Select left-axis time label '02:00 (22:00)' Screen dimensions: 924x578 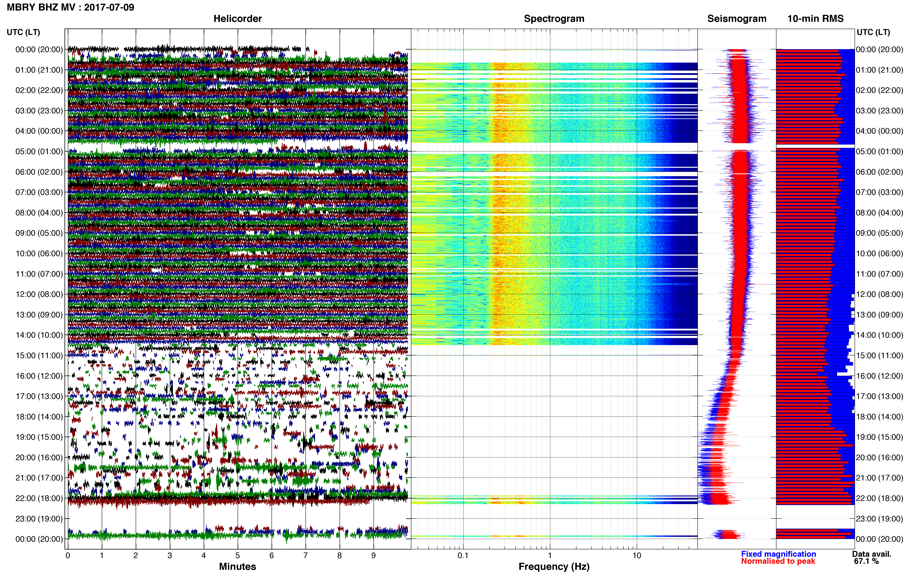pyautogui.click(x=39, y=90)
